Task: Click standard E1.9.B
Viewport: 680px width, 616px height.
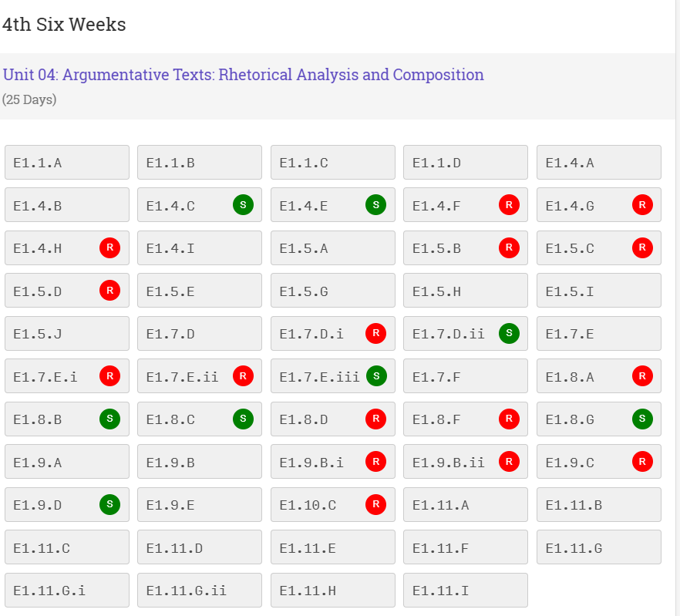Action: pos(200,462)
